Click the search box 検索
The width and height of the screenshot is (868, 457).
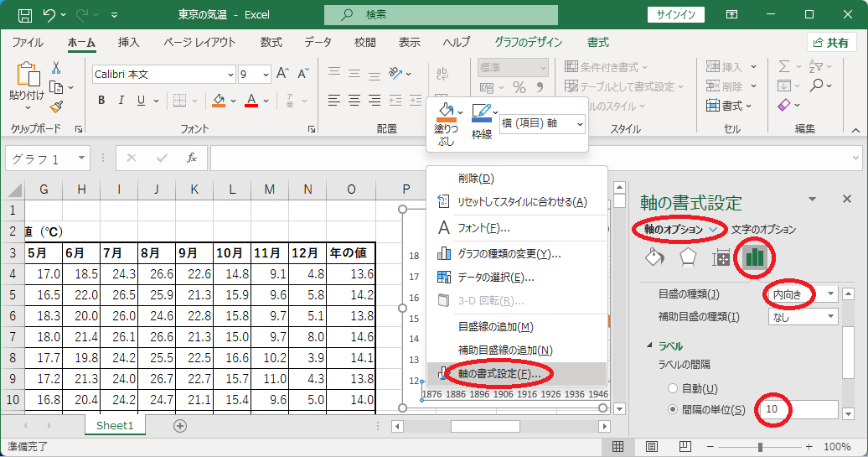click(x=441, y=15)
